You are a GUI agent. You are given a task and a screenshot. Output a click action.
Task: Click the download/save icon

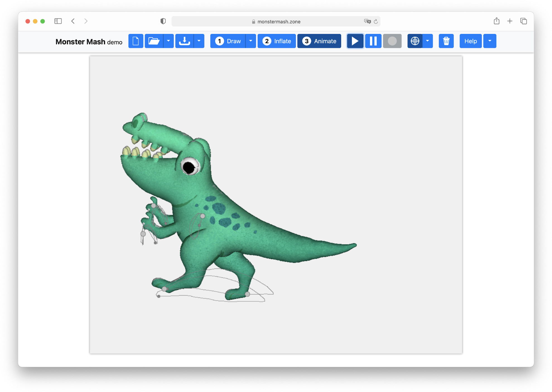(x=184, y=41)
